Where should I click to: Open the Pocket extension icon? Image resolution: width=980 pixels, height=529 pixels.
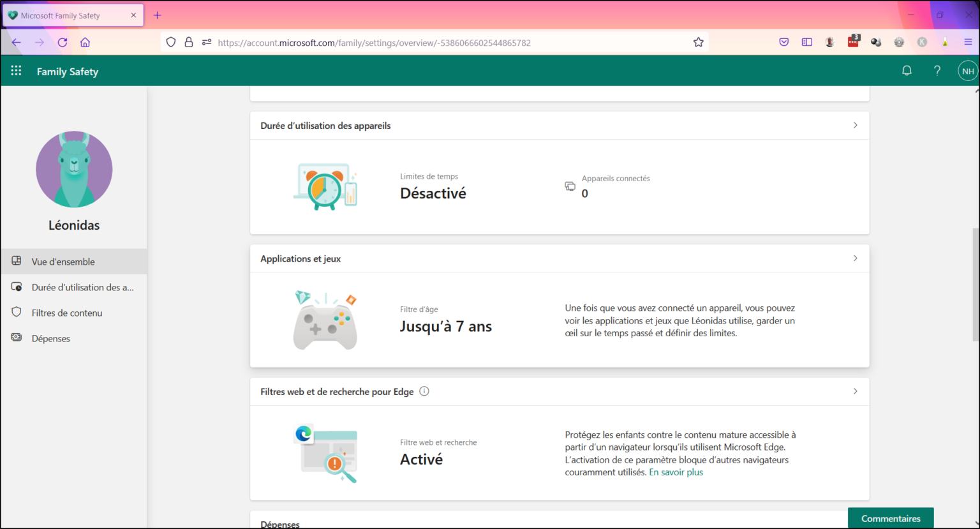(783, 41)
